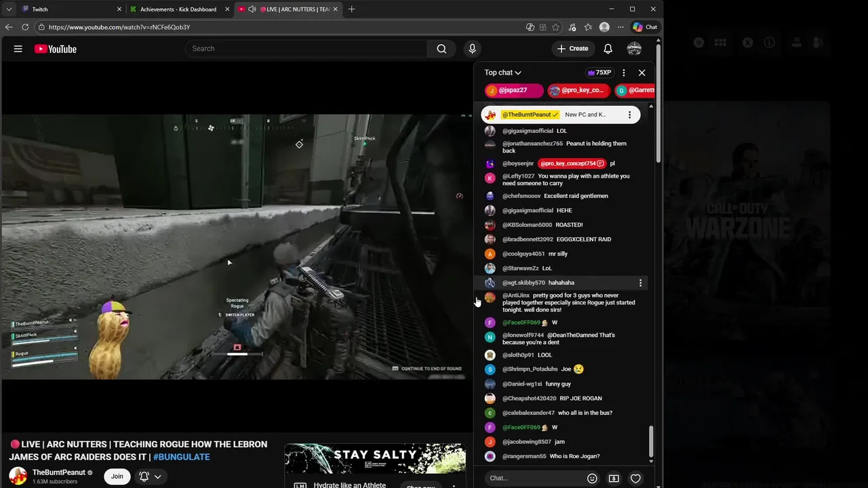Viewport: 868px width, 488px height.
Task: Click the Join membership button
Action: click(x=117, y=476)
